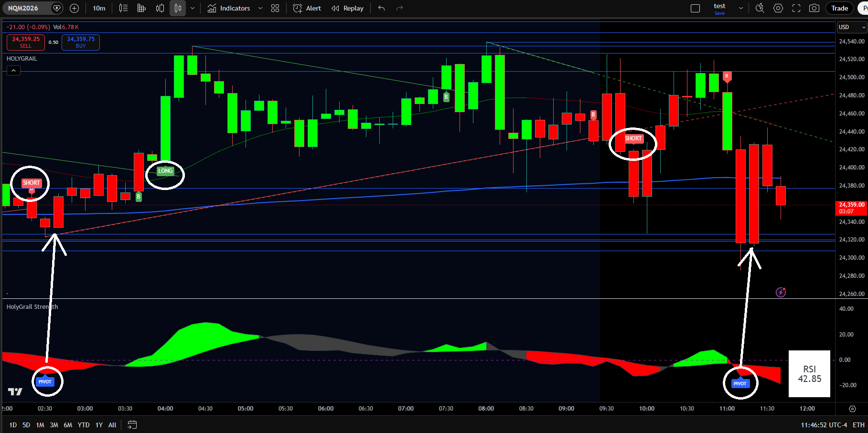Open Quick search lightning icon
Viewport: 868px width, 433px height.
[760, 8]
